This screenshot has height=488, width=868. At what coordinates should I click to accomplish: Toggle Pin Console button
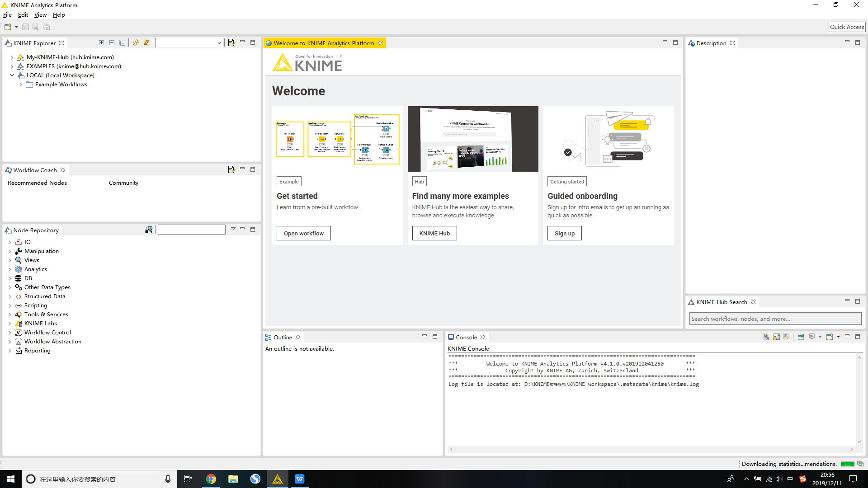(x=801, y=337)
